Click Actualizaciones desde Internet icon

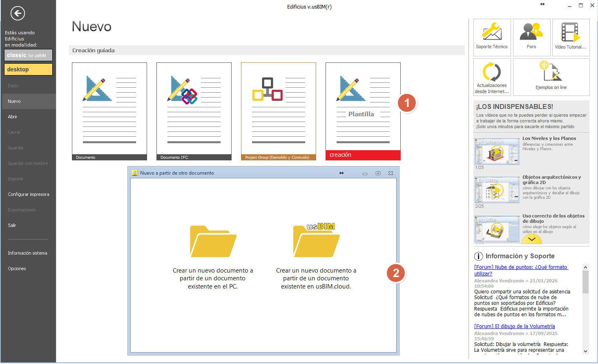coord(492,77)
